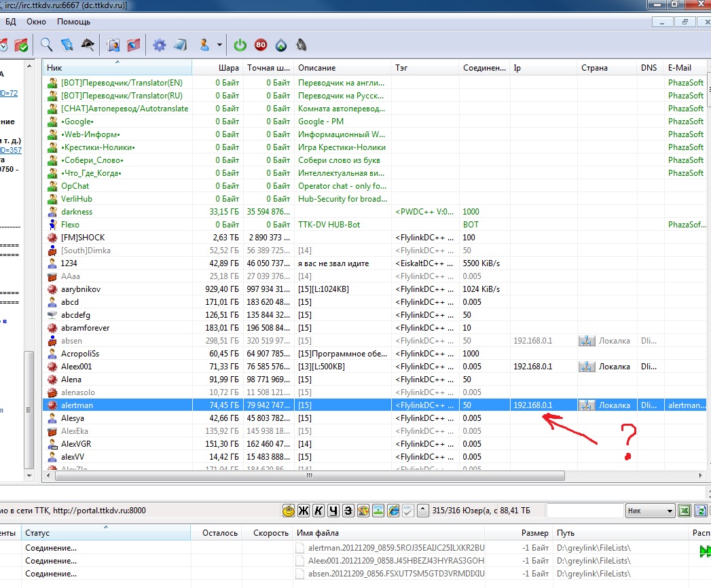Open the Ник filter dropdown

[650, 511]
